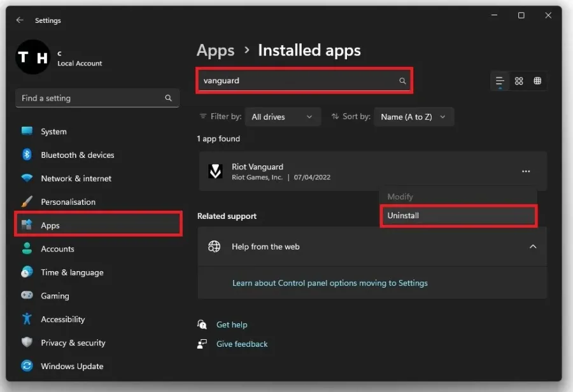
Task: Open Personalisation settings
Action: click(x=98, y=202)
